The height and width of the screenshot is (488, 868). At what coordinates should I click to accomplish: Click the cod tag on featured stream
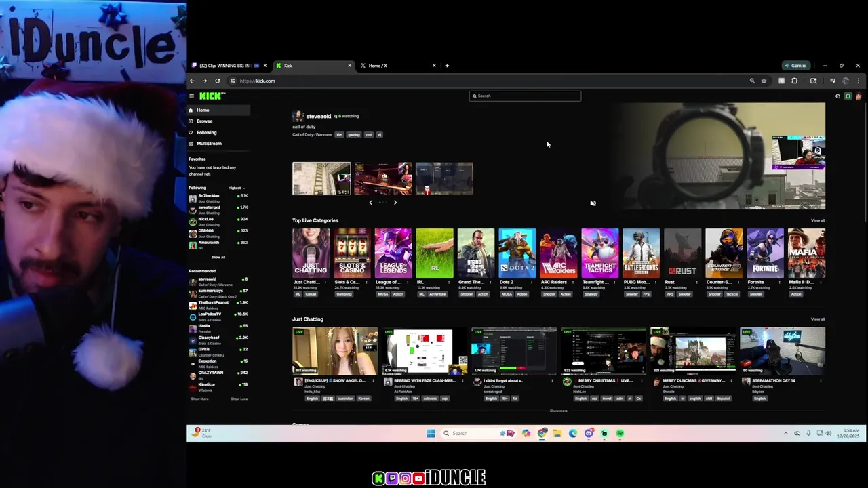coord(369,135)
